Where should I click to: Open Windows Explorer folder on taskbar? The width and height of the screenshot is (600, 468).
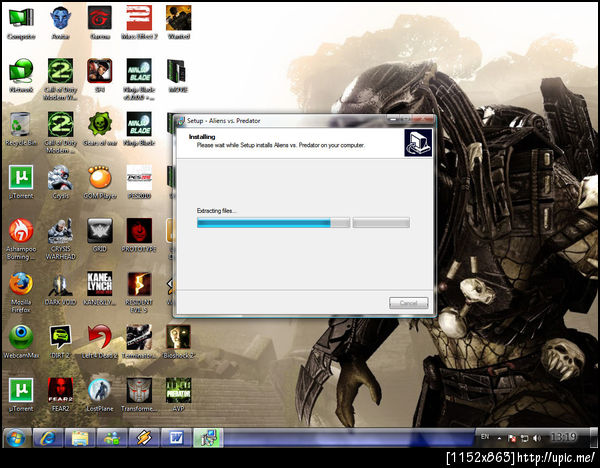(80, 438)
